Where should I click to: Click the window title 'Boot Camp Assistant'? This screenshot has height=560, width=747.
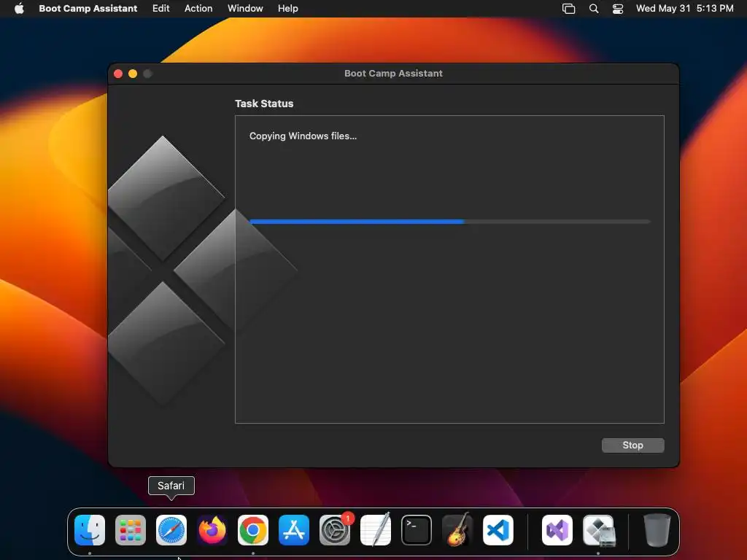(x=393, y=74)
